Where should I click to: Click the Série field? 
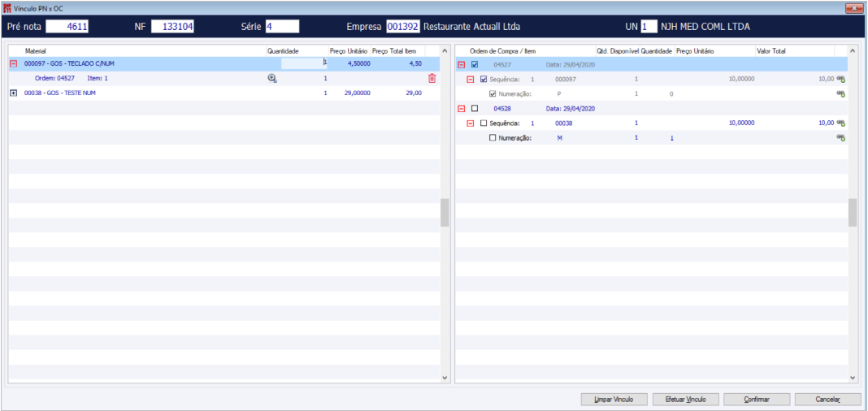282,27
